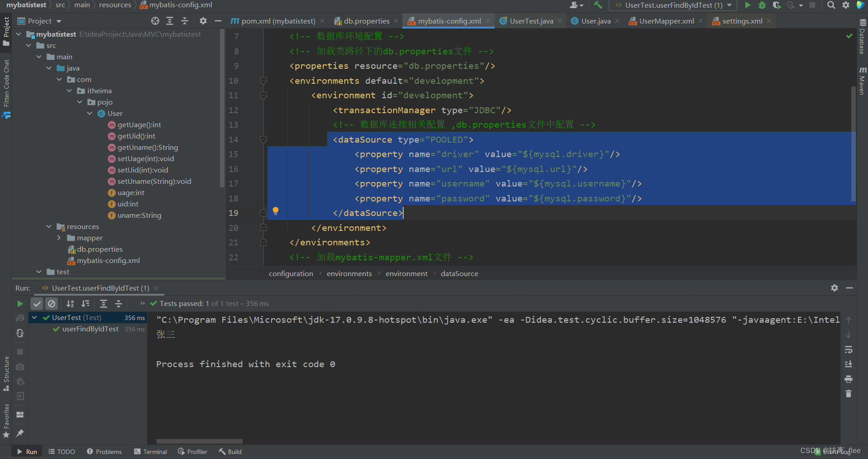Open IDE settings gear in top toolbar
868x459 pixels.
(x=846, y=5)
